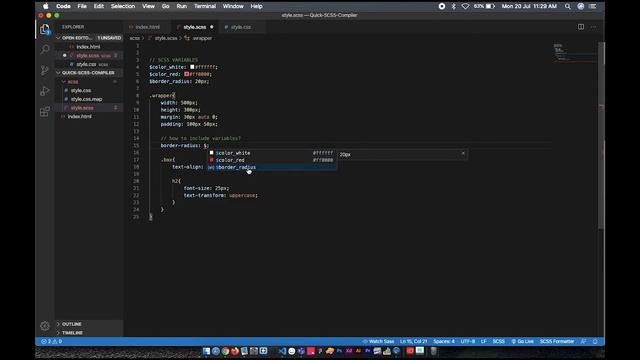The image size is (640, 360).
Task: Click the scss breadcrumb folder
Action: click(135, 38)
